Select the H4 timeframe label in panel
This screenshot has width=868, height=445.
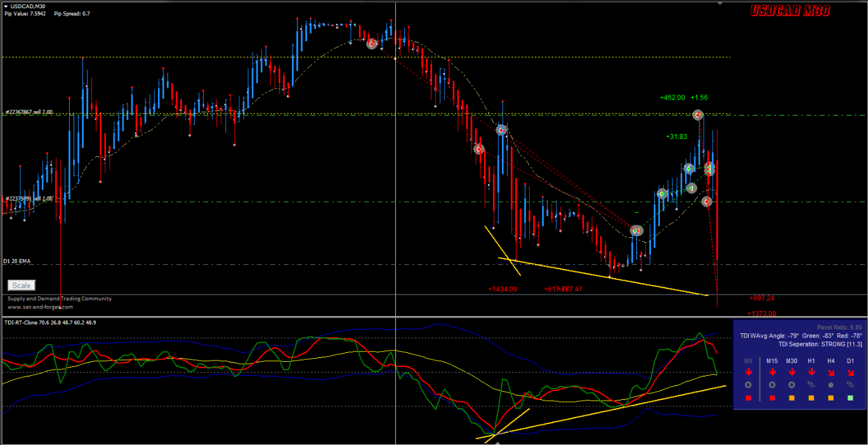[831, 361]
